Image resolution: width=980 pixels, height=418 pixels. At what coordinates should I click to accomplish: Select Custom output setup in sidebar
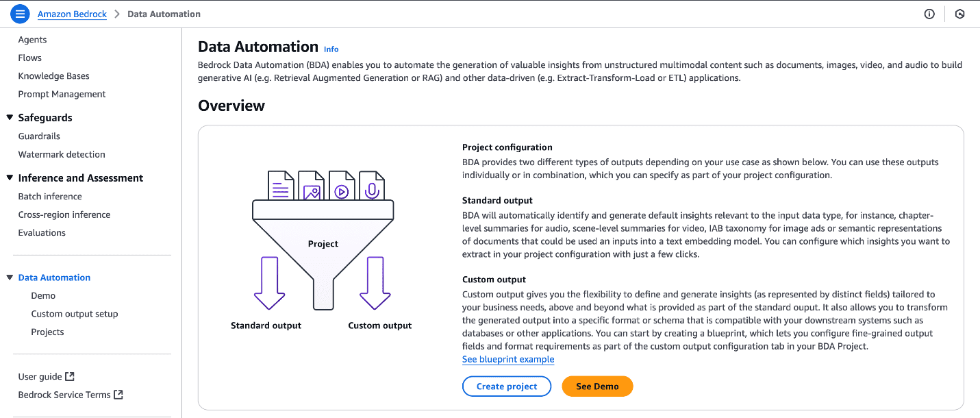pyautogui.click(x=75, y=314)
